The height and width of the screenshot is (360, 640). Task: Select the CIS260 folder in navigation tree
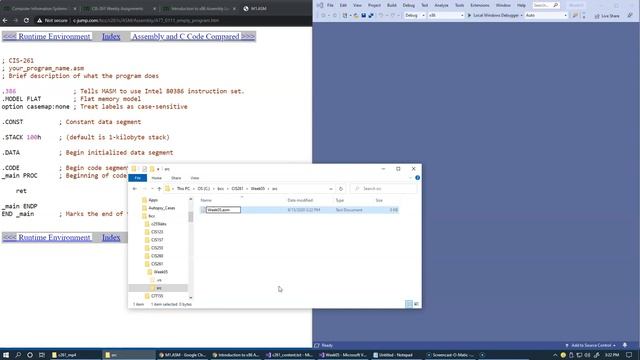157,256
